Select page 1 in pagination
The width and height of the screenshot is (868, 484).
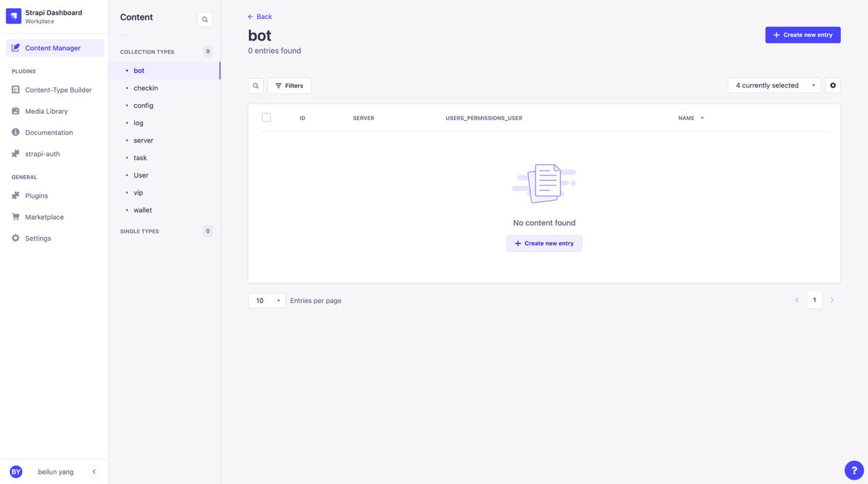(814, 300)
